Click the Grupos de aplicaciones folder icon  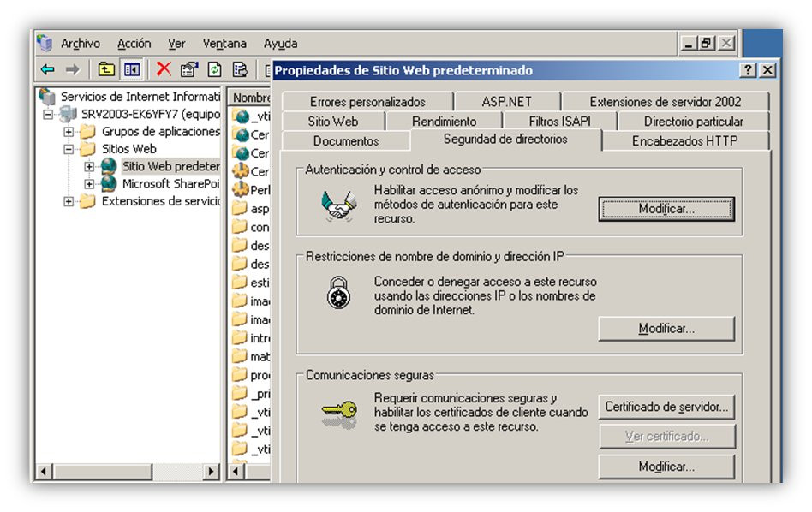[88, 131]
